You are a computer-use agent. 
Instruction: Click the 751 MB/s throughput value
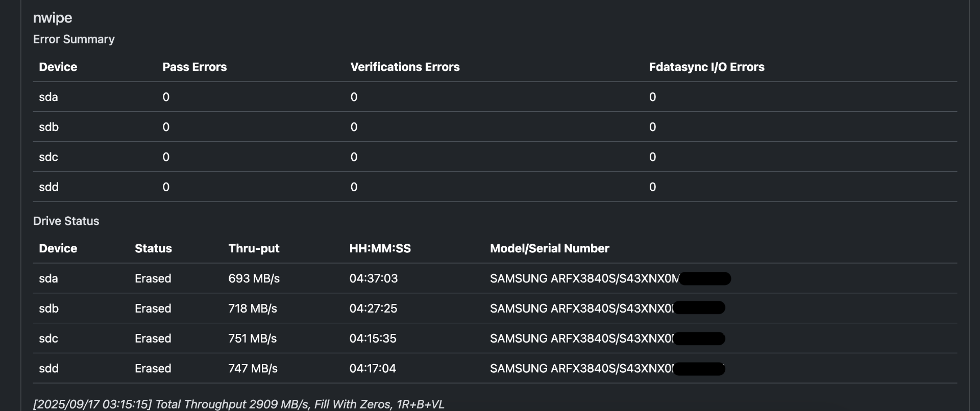pos(253,339)
